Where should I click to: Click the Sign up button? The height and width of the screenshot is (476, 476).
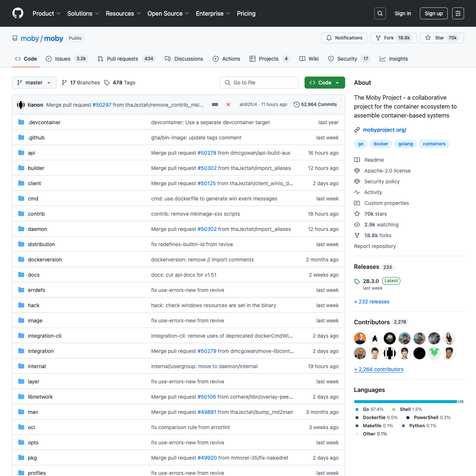click(x=434, y=13)
